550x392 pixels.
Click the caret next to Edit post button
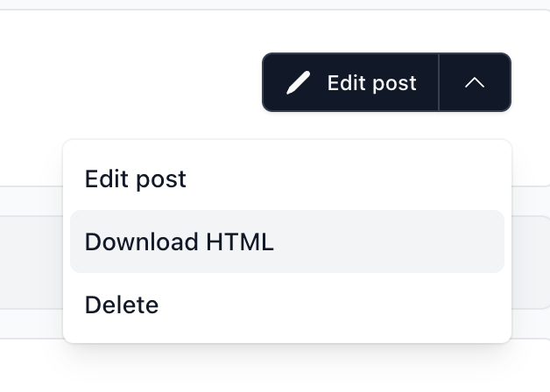(474, 83)
